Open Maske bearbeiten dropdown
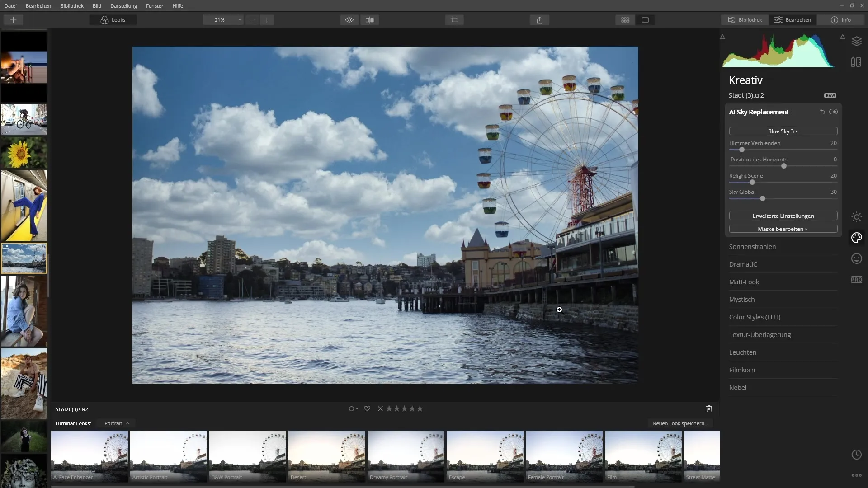868x488 pixels. pyautogui.click(x=783, y=229)
